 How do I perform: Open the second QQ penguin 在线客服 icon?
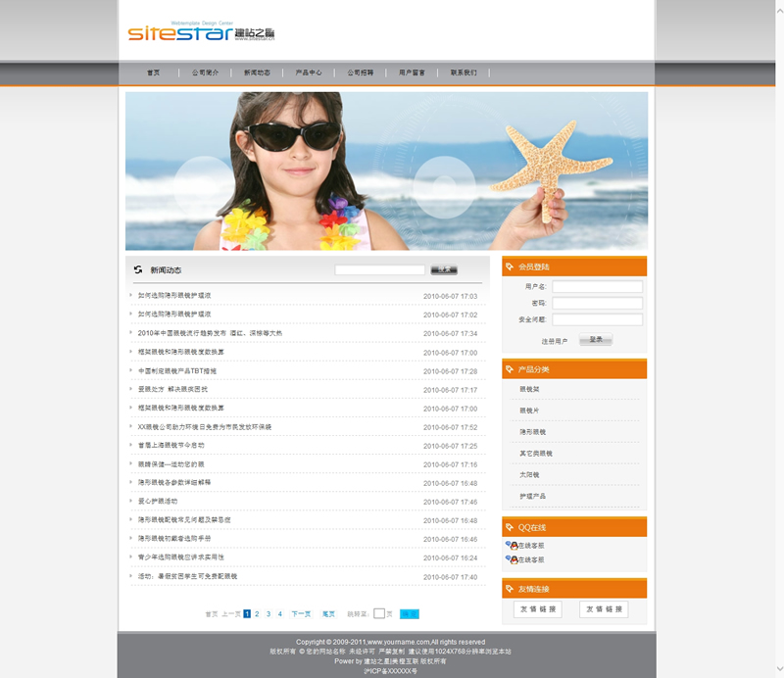(x=512, y=559)
